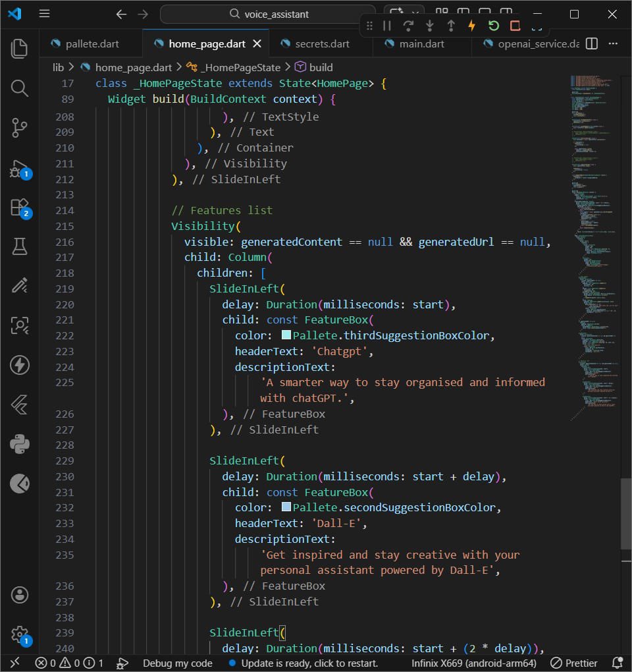This screenshot has width=632, height=672.
Task: Open the Python extension view
Action: 19,444
